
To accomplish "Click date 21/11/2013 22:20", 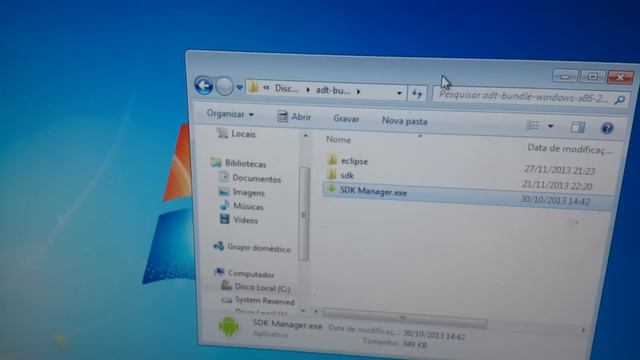I will coord(557,185).
